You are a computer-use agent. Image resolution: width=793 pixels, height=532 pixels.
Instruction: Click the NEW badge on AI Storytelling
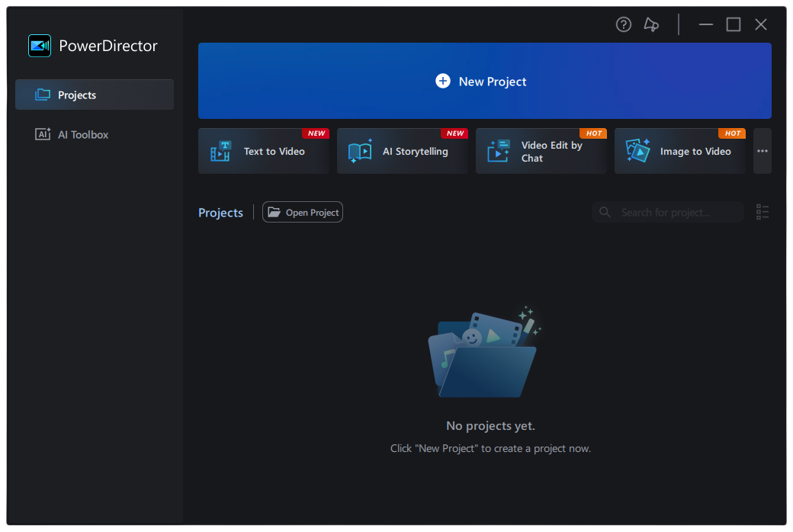[x=454, y=133]
